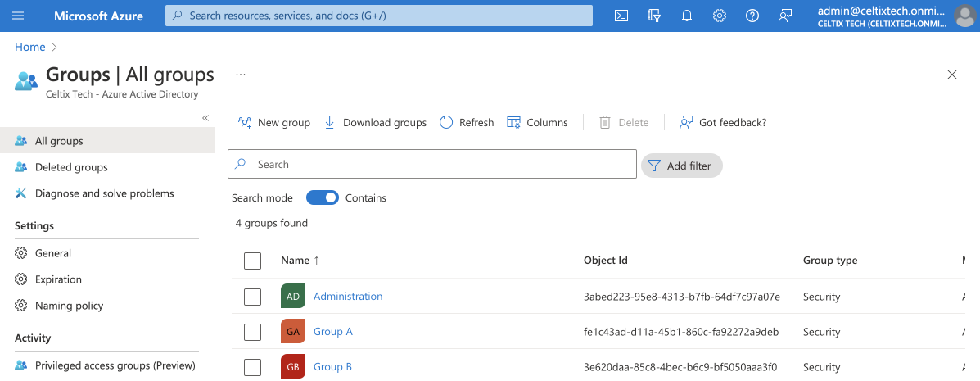
Task: Open the Help question mark icon
Action: (752, 16)
